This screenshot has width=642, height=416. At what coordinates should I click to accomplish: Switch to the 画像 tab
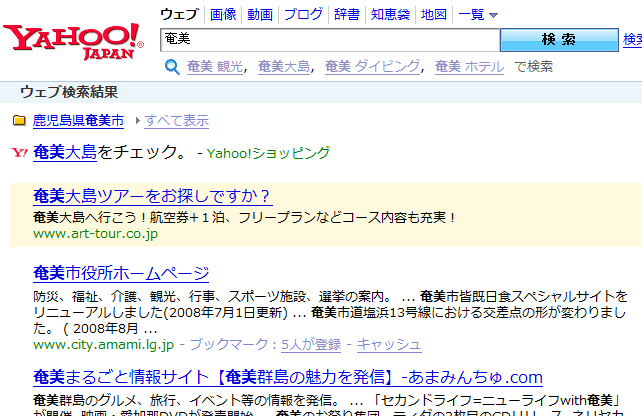click(223, 14)
